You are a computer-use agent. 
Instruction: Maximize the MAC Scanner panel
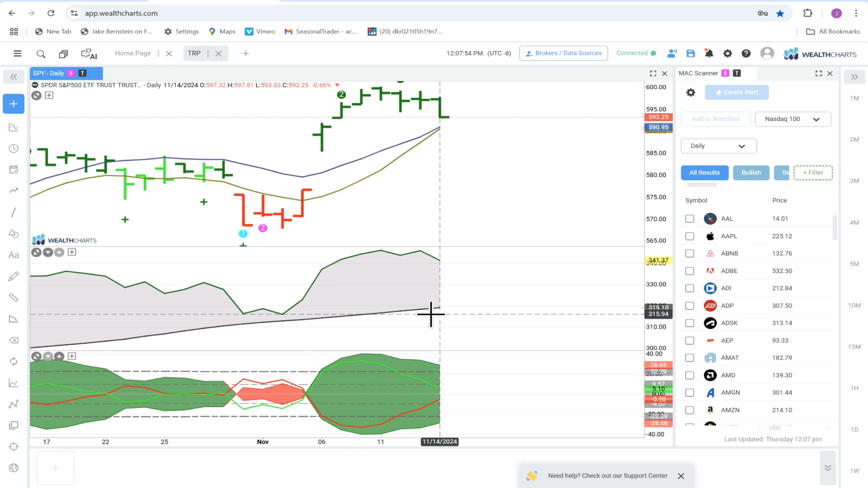coord(818,73)
